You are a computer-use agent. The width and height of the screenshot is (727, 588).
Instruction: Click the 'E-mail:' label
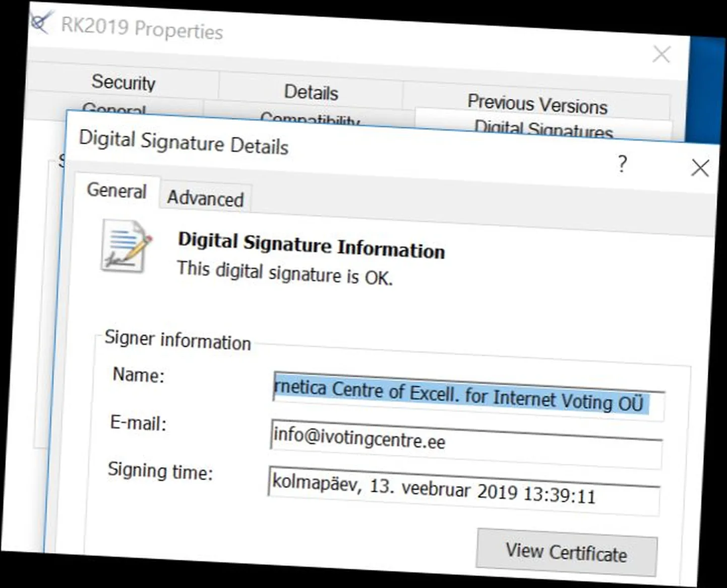pos(138,423)
